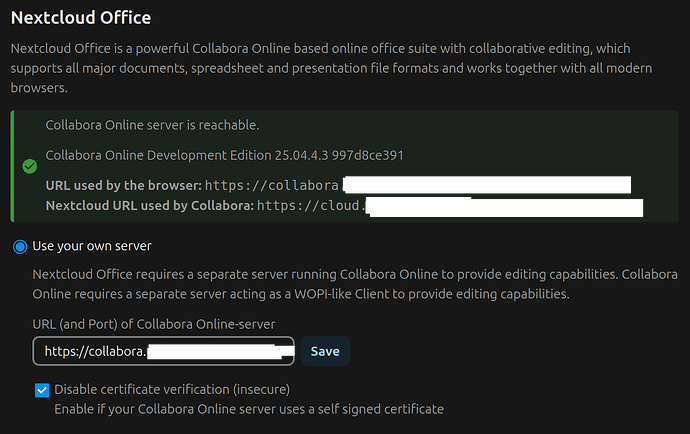The height and width of the screenshot is (434, 690).
Task: Click the https://cloud. URL text
Action: (x=312, y=206)
